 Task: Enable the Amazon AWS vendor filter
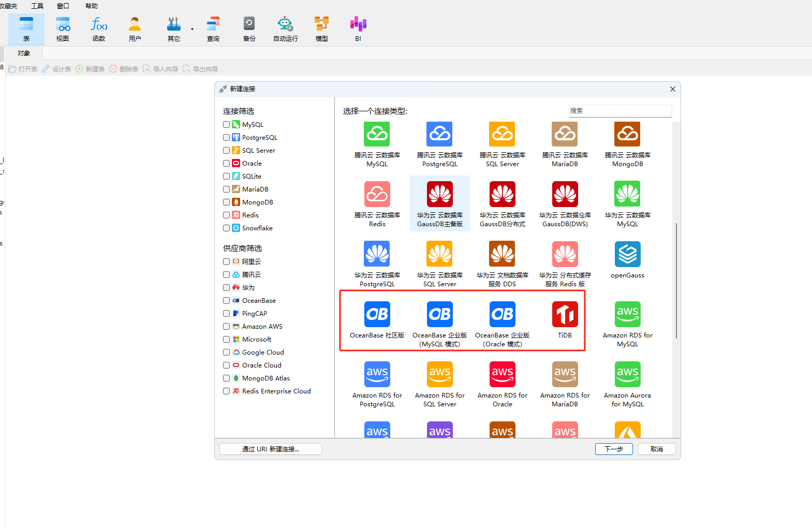click(x=226, y=326)
